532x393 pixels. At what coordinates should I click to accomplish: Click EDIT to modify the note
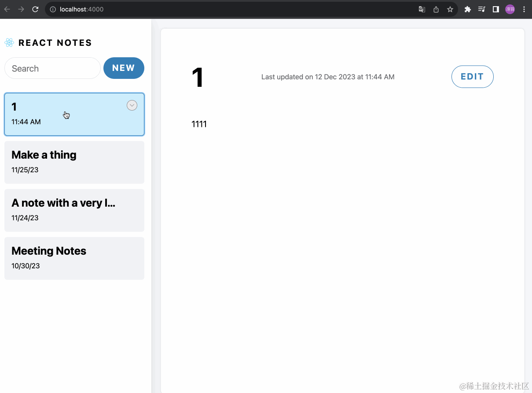pyautogui.click(x=472, y=76)
